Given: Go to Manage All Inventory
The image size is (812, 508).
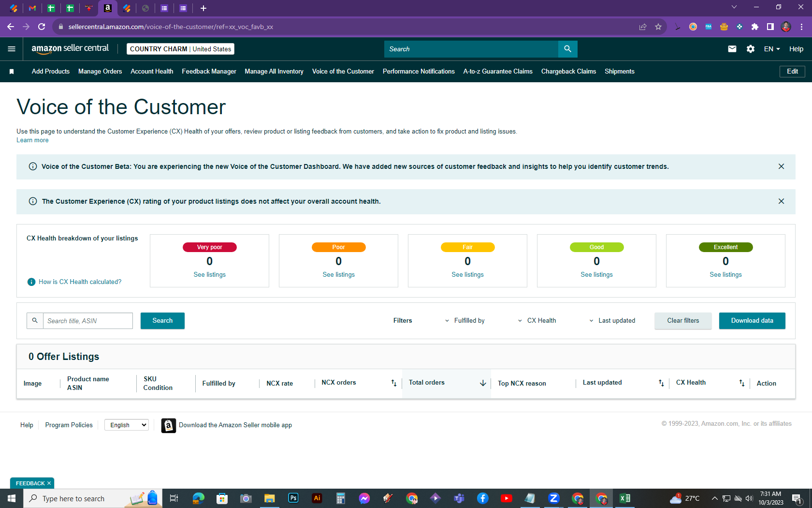Looking at the screenshot, I should pyautogui.click(x=274, y=72).
